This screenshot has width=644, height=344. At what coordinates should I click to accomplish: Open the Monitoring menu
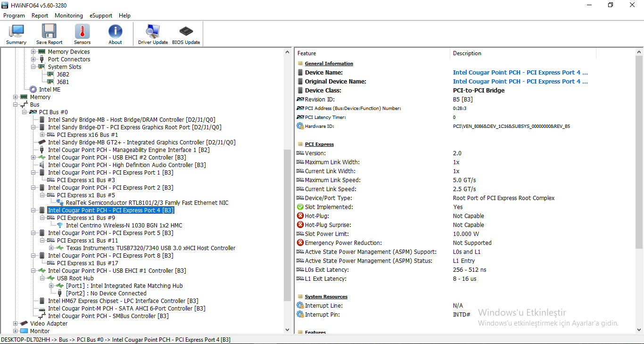[x=69, y=16]
